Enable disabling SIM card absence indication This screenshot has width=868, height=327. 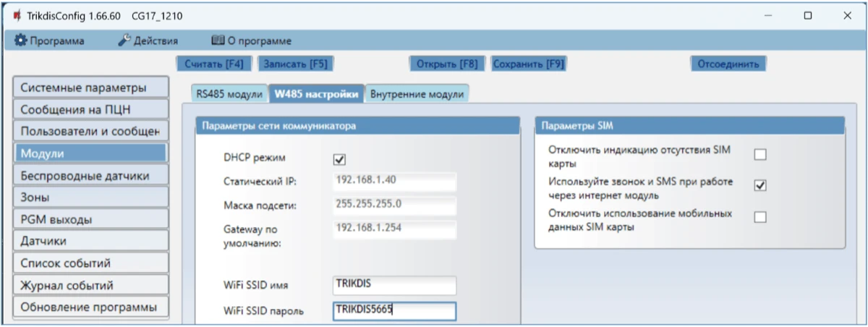tap(759, 154)
